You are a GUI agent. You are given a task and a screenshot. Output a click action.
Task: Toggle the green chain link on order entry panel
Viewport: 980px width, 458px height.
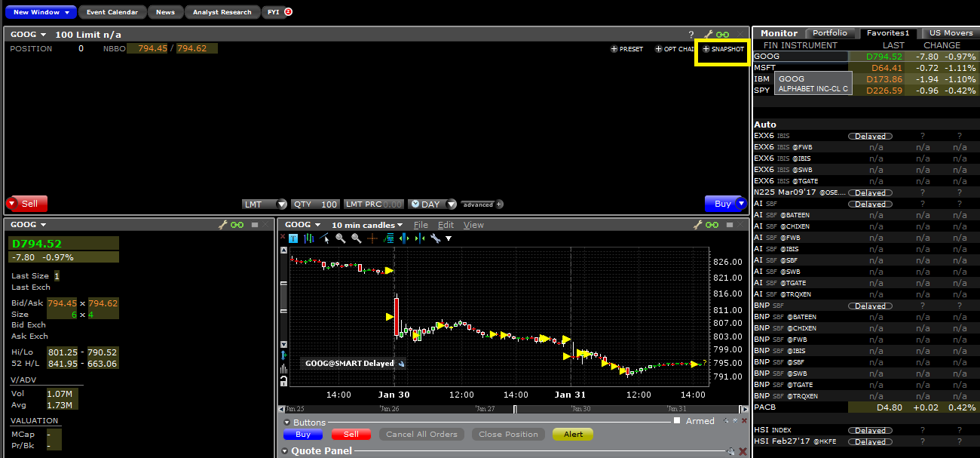pyautogui.click(x=723, y=35)
